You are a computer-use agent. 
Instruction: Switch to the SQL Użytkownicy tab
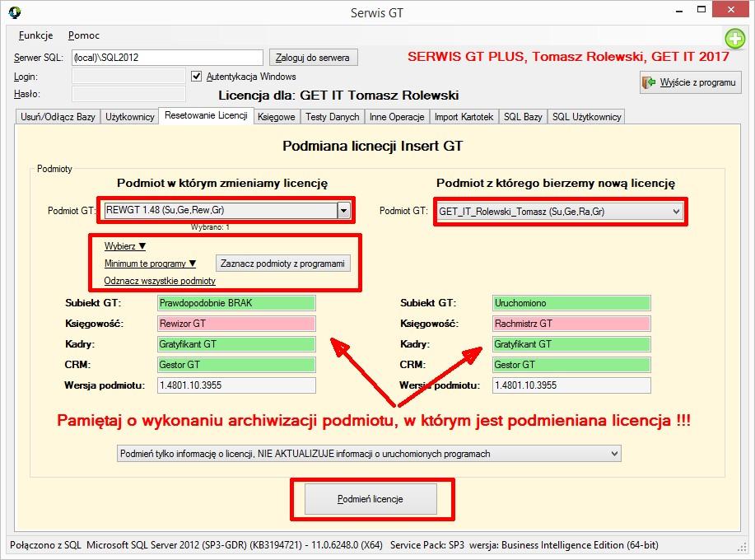point(586,116)
